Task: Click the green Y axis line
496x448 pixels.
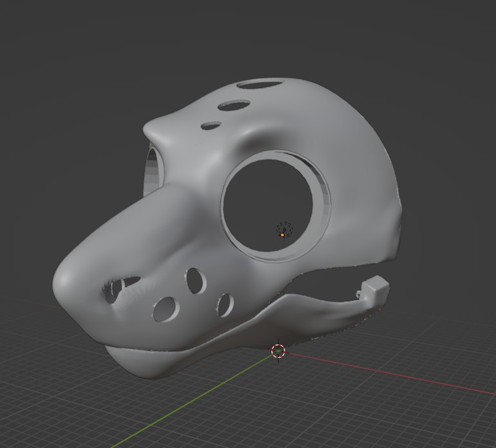Action: click(x=193, y=398)
